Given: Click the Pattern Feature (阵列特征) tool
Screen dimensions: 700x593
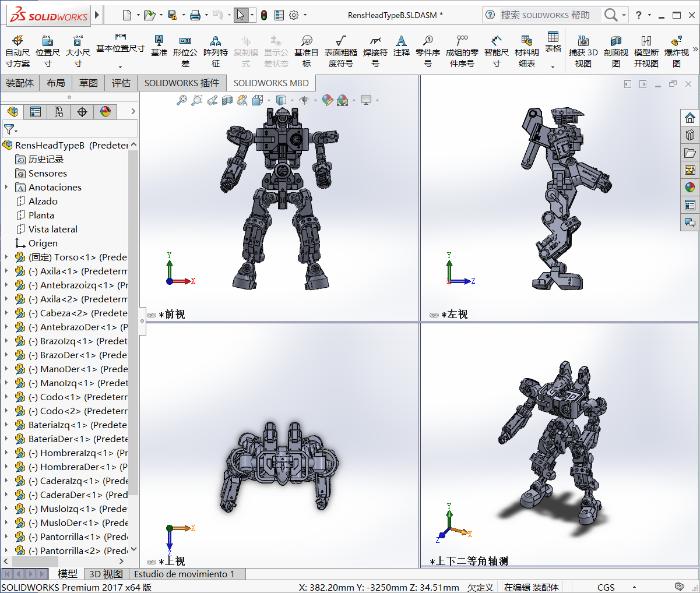Looking at the screenshot, I should point(216,51).
